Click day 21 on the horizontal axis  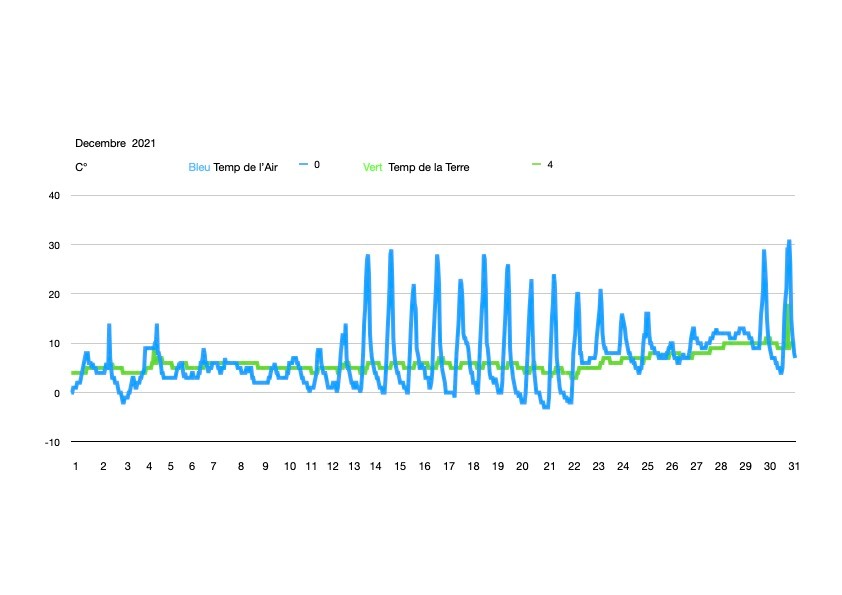548,466
